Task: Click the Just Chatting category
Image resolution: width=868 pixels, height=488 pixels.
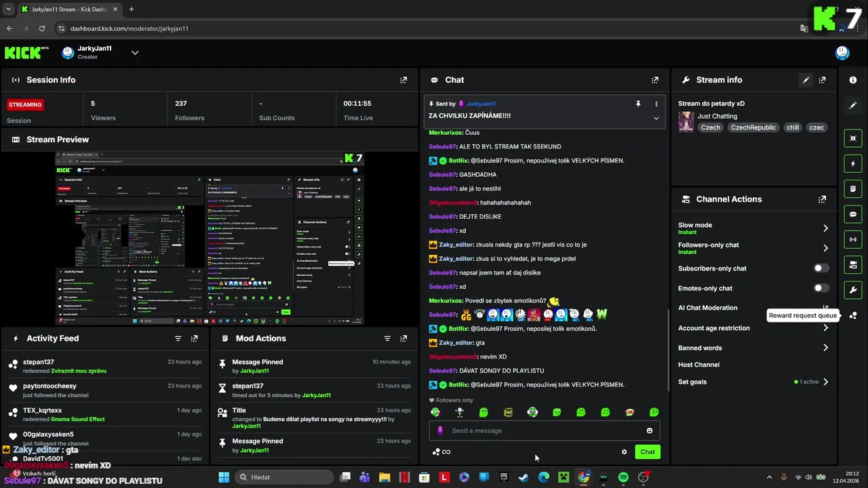Action: pyautogui.click(x=717, y=116)
